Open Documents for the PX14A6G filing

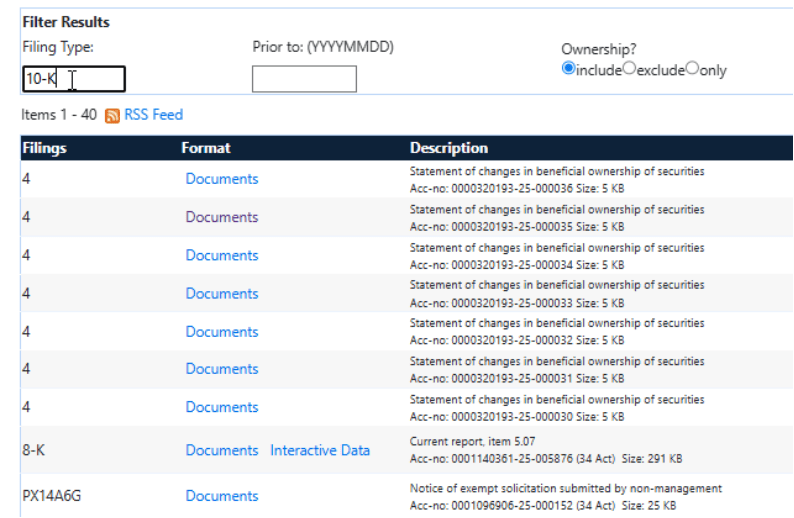[221, 496]
